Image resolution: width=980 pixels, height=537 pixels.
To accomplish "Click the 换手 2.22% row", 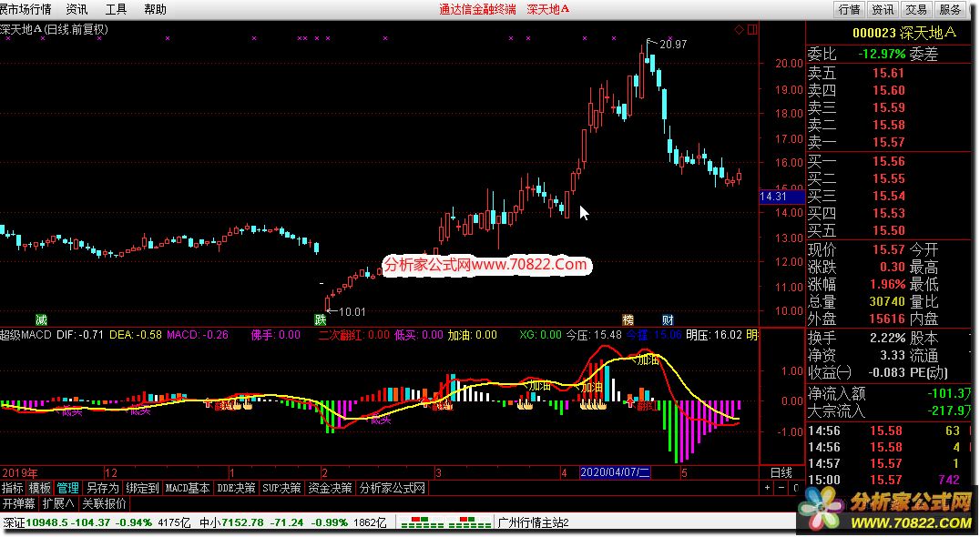I will (890, 338).
